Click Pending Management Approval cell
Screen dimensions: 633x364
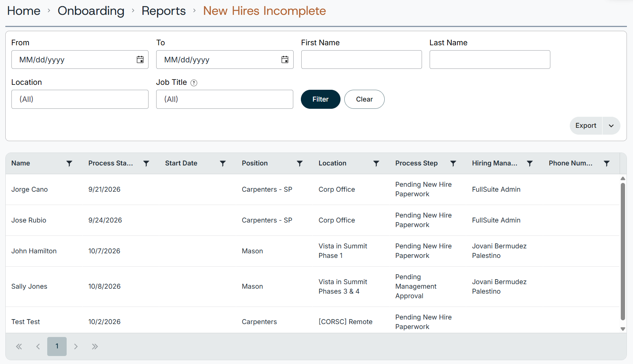[416, 286]
